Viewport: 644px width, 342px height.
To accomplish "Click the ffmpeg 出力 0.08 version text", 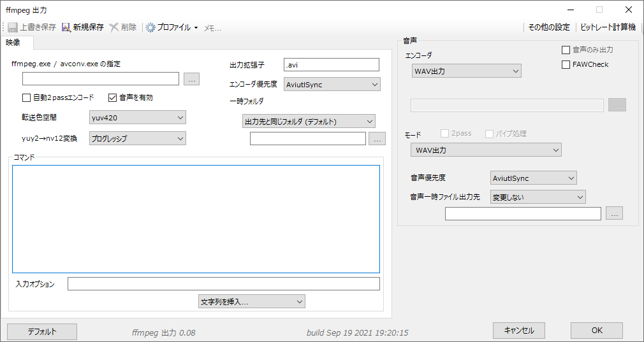I will [163, 333].
